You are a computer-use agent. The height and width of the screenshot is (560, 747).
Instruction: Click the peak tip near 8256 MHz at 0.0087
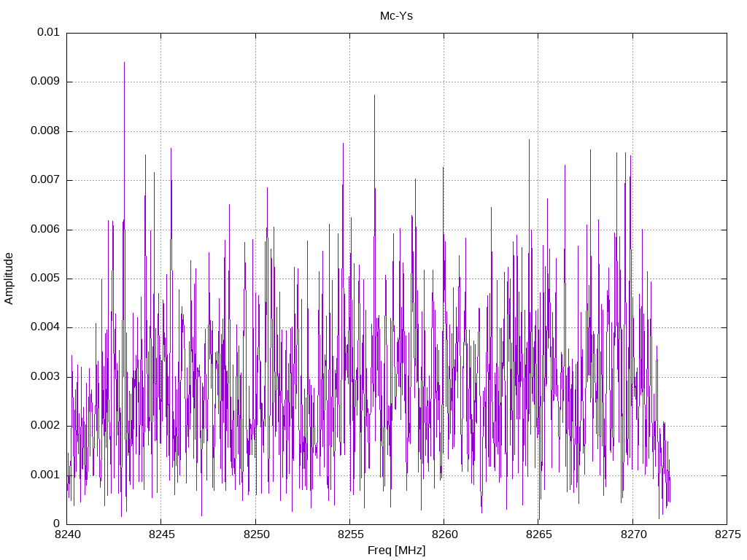(374, 96)
